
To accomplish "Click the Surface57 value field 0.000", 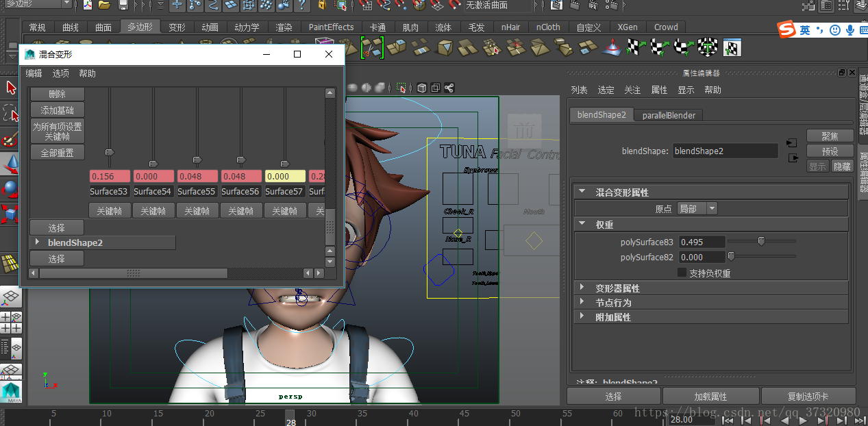I will tap(285, 176).
